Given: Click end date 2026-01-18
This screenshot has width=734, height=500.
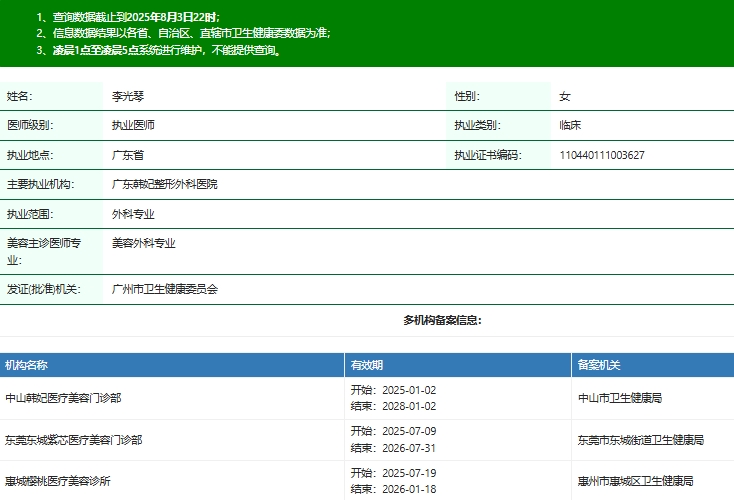Looking at the screenshot, I should coord(409,489).
